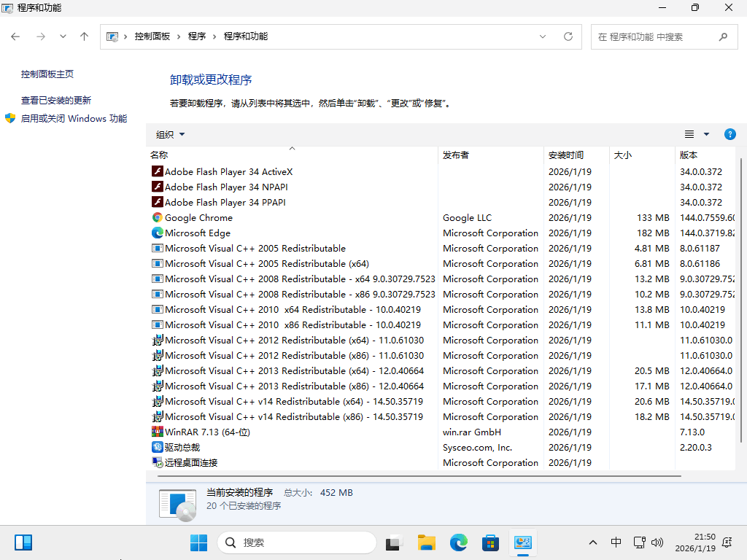This screenshot has height=560, width=747.
Task: Click 启用或关闭 Windows 功能 link
Action: pos(73,118)
